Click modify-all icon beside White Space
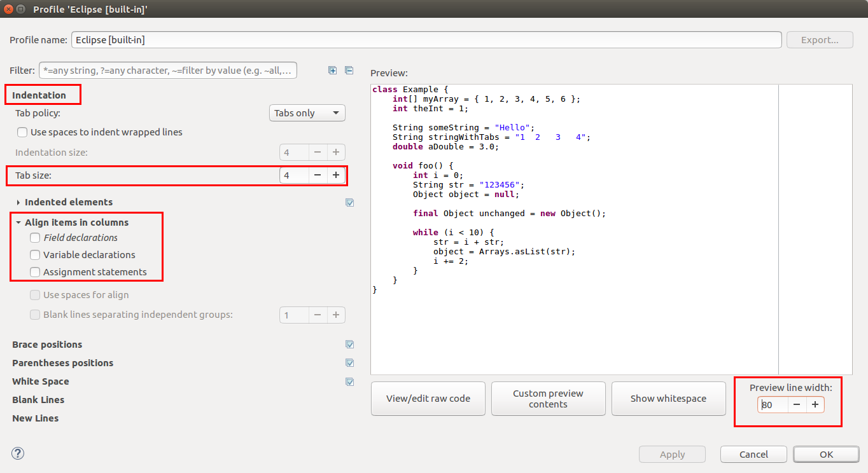868x473 pixels. coord(349,381)
